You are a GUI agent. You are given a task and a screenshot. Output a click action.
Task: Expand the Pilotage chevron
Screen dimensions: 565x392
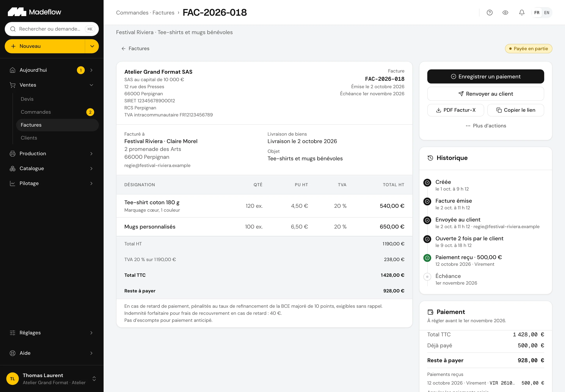click(x=91, y=183)
